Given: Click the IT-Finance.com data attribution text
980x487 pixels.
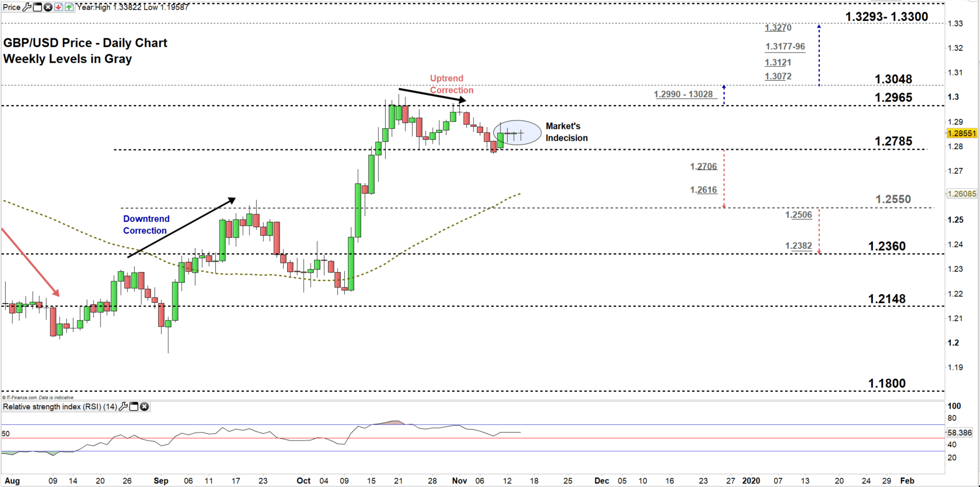Looking at the screenshot, I should tap(38, 398).
